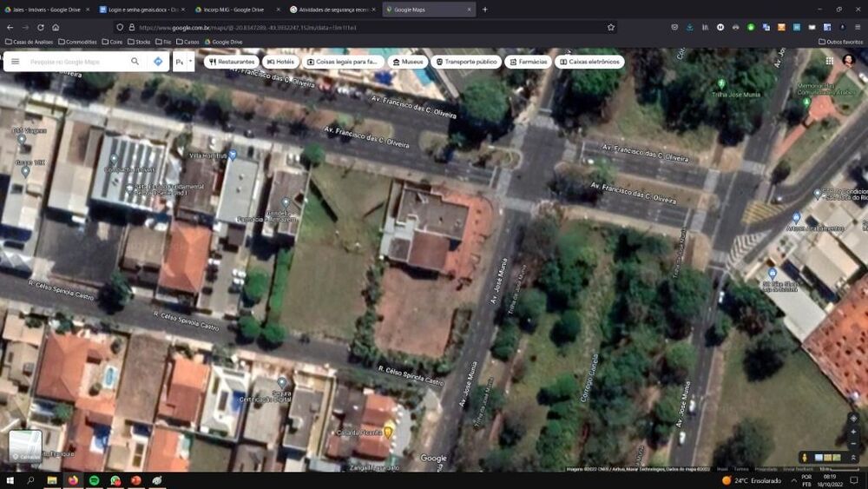Click the Google apps grid icon
The height and width of the screenshot is (489, 868).
point(829,61)
